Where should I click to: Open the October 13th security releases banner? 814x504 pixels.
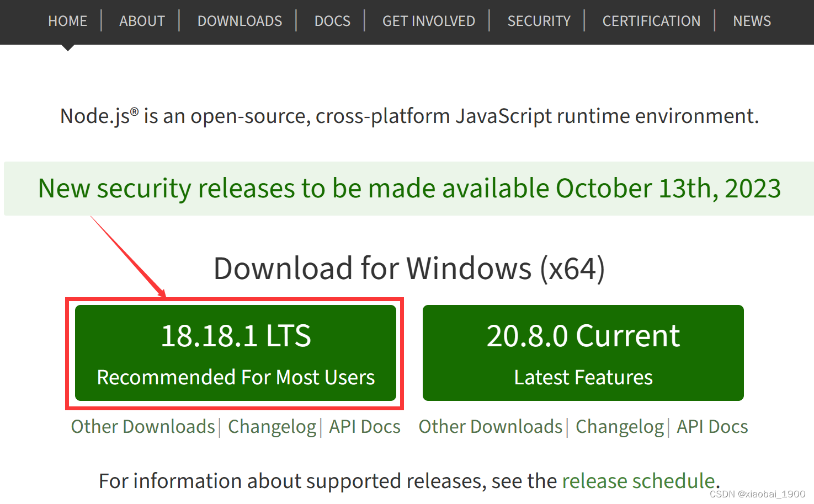click(x=409, y=189)
